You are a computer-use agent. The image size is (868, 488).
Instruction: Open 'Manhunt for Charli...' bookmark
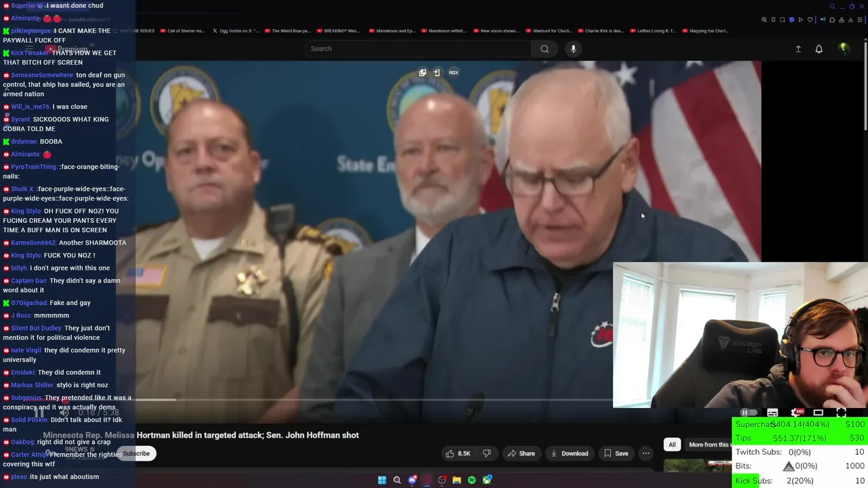(548, 30)
